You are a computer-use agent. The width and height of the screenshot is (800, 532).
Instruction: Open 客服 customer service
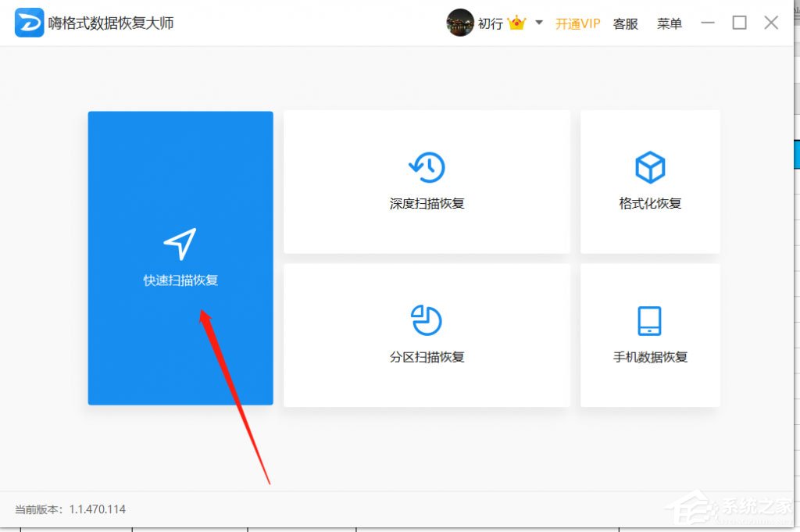(x=624, y=23)
